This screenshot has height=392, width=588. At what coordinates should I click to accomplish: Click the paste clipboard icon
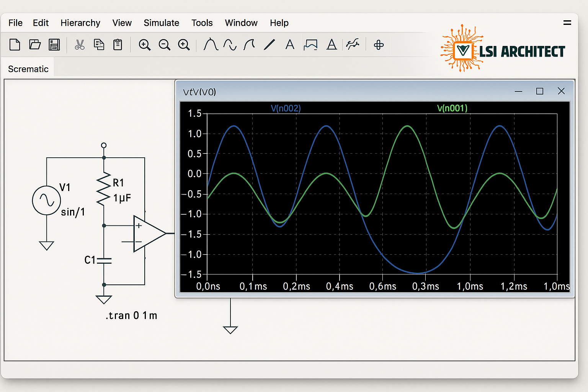click(118, 45)
